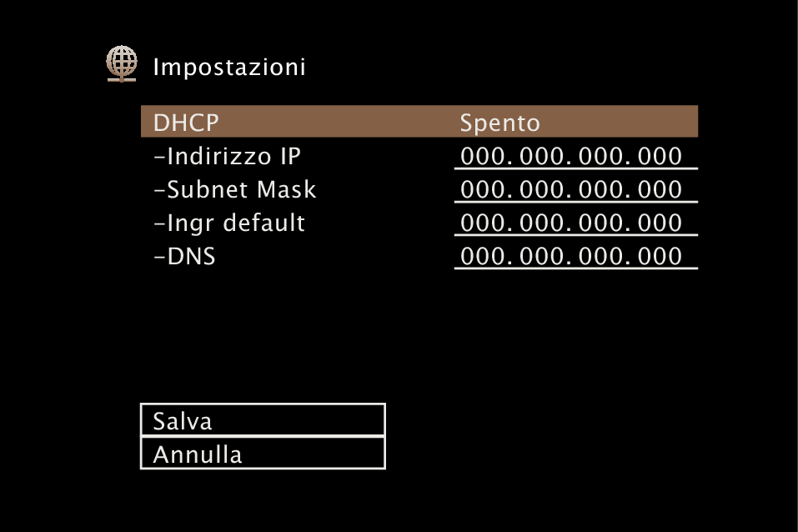Cancel changes with the Annulla button
Viewport: 798px width, 532px height.
pos(263,453)
